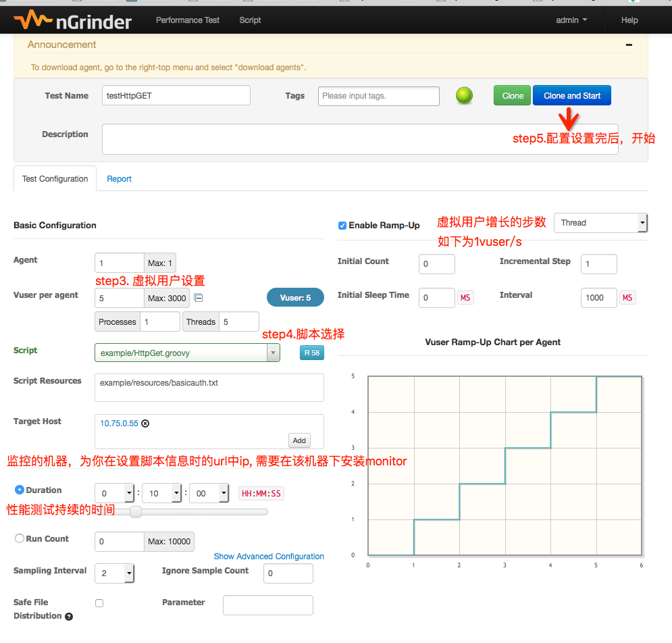Open the admin user dropdown menu
Viewport: 672px width, 643px height.
point(571,20)
